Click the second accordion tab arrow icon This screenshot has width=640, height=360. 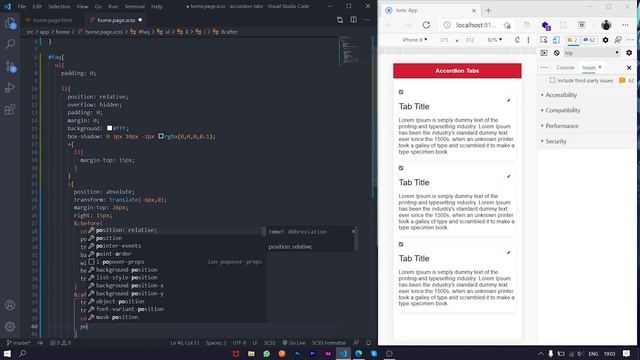coord(509,176)
